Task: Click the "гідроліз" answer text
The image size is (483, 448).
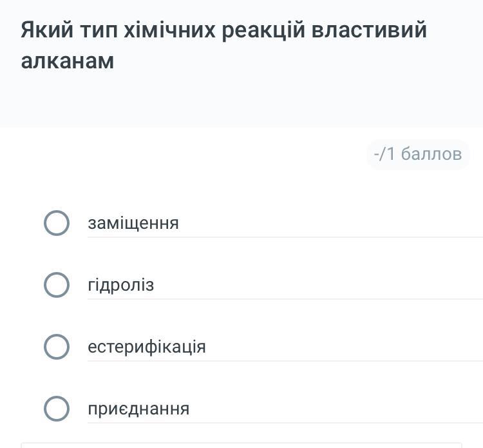Action: tap(121, 285)
